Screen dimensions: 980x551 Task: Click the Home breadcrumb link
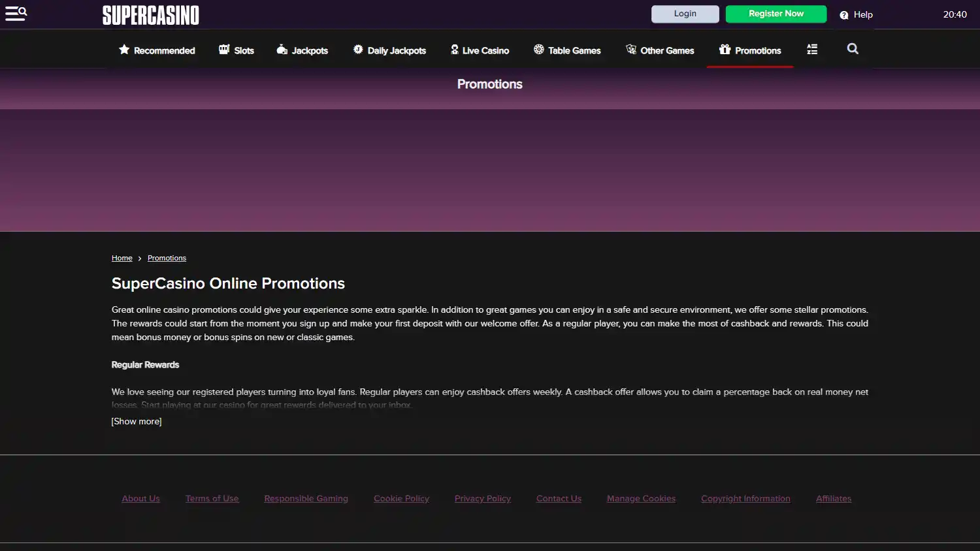point(122,258)
